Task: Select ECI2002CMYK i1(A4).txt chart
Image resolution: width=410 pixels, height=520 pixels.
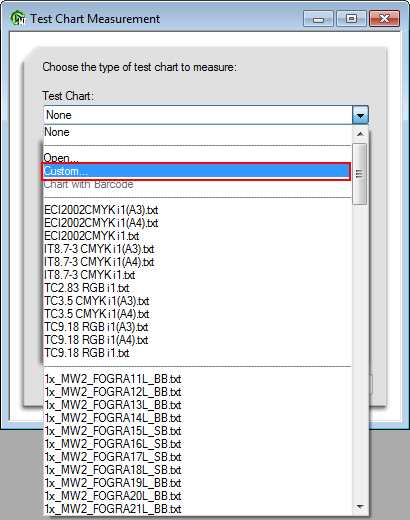Action: (197, 223)
